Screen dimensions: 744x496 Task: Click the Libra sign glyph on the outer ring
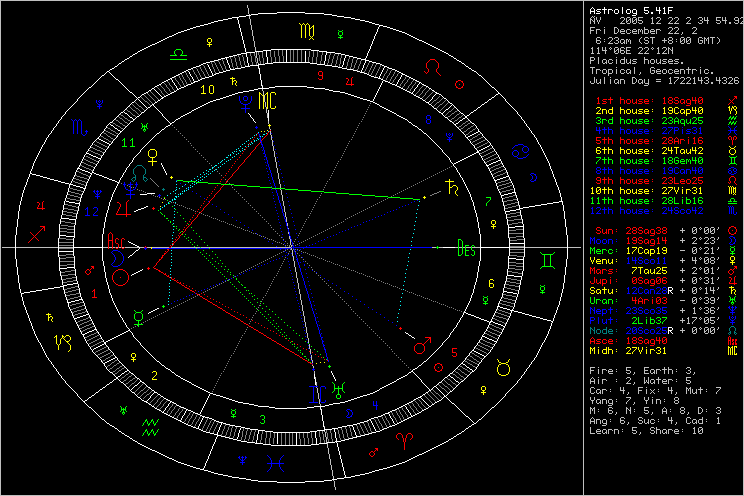tap(177, 49)
